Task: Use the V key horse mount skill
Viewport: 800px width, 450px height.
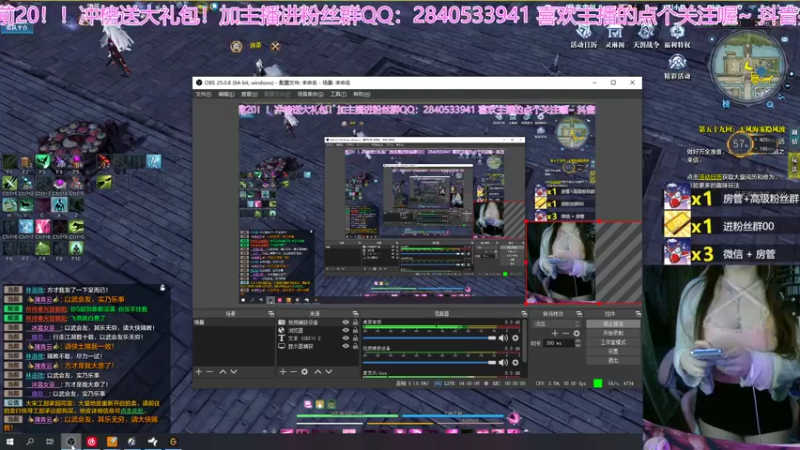Action: click(26, 205)
